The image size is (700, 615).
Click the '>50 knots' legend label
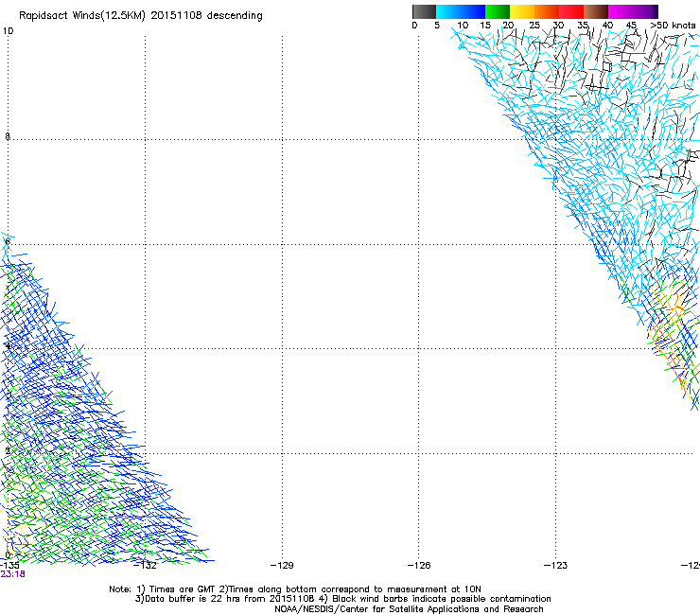click(673, 26)
